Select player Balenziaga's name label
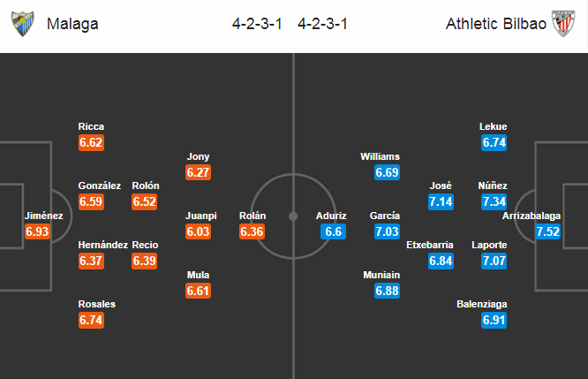 482,304
